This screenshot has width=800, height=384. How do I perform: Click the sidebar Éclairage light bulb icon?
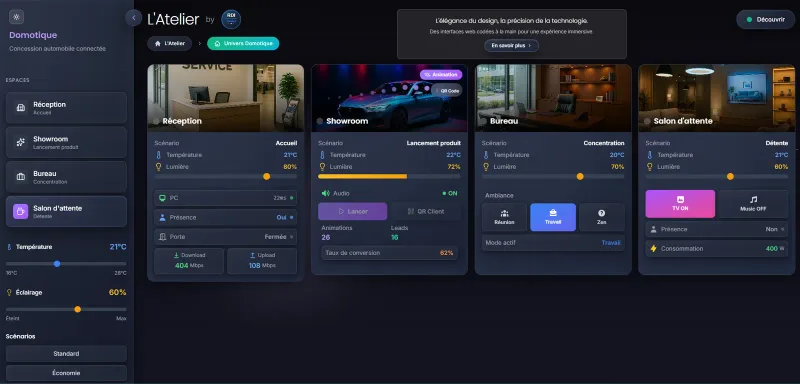point(9,293)
